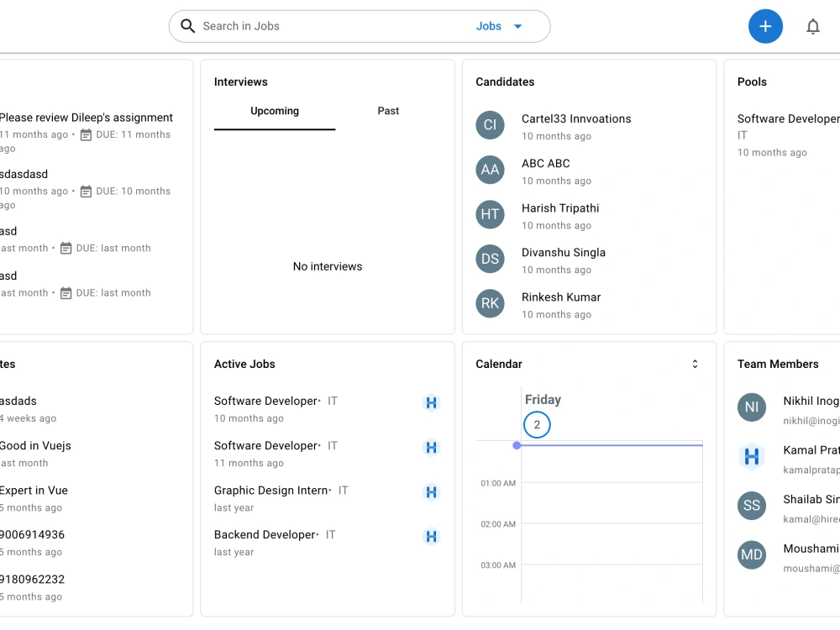
Task: Click the Calendar sort chevron control
Action: click(x=695, y=364)
